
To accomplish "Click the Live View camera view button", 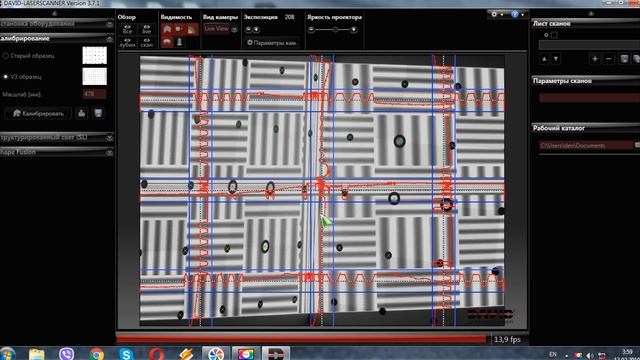I will 217,29.
